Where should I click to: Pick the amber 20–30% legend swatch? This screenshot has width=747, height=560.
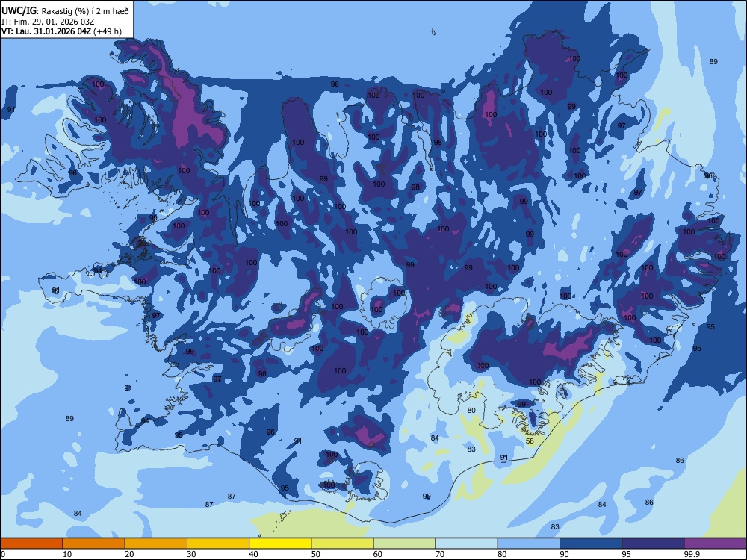pos(156,544)
